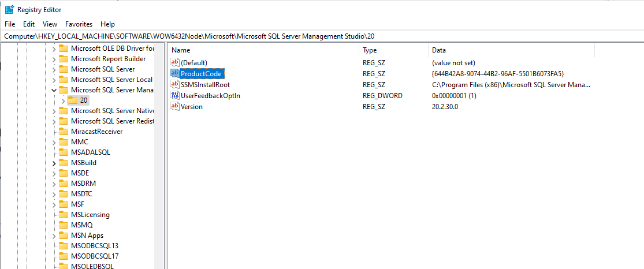Select the MSOLEDBSQL tree key

tap(92, 266)
